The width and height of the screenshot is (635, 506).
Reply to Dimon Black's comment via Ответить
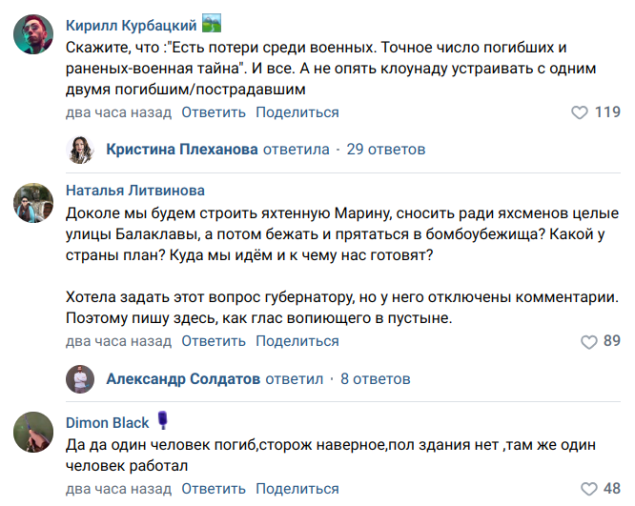click(x=213, y=489)
